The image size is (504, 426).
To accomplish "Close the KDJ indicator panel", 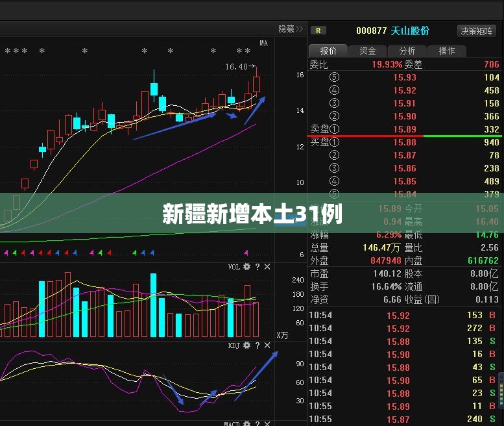I will 267,345.
